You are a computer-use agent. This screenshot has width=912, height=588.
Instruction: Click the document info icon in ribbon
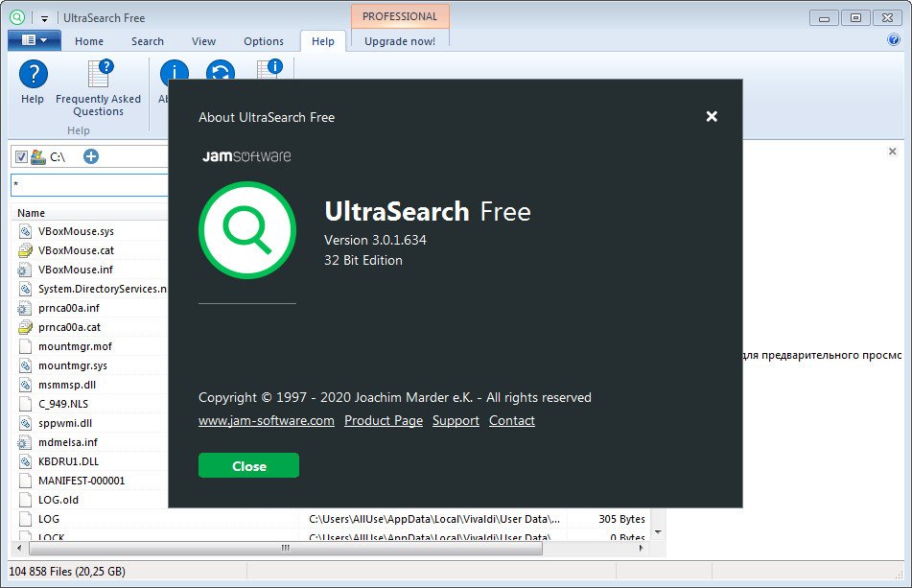(x=269, y=68)
